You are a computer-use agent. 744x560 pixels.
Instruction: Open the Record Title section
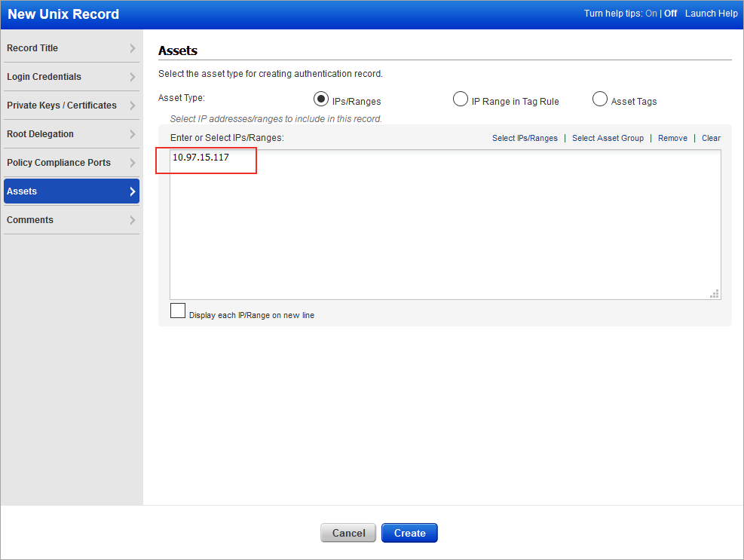pyautogui.click(x=71, y=48)
